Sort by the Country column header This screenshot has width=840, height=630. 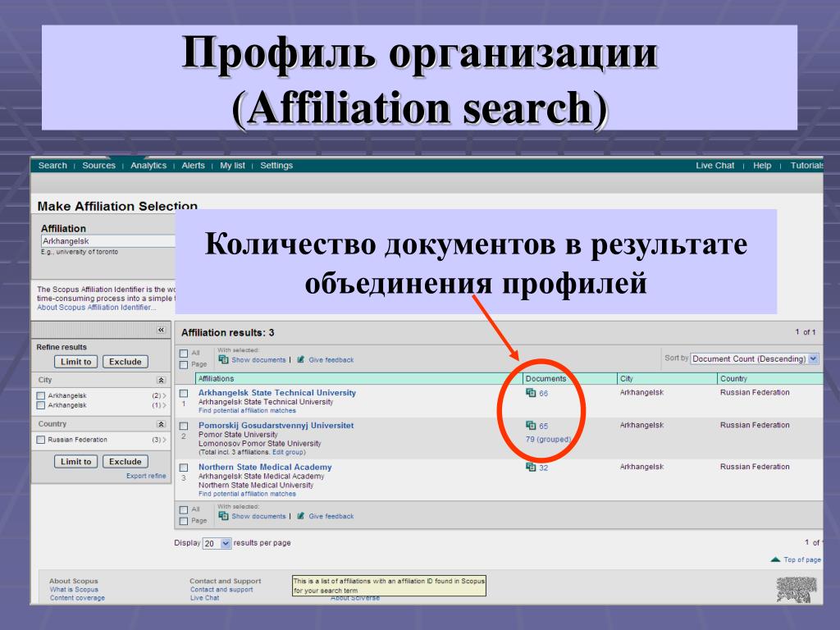[733, 379]
